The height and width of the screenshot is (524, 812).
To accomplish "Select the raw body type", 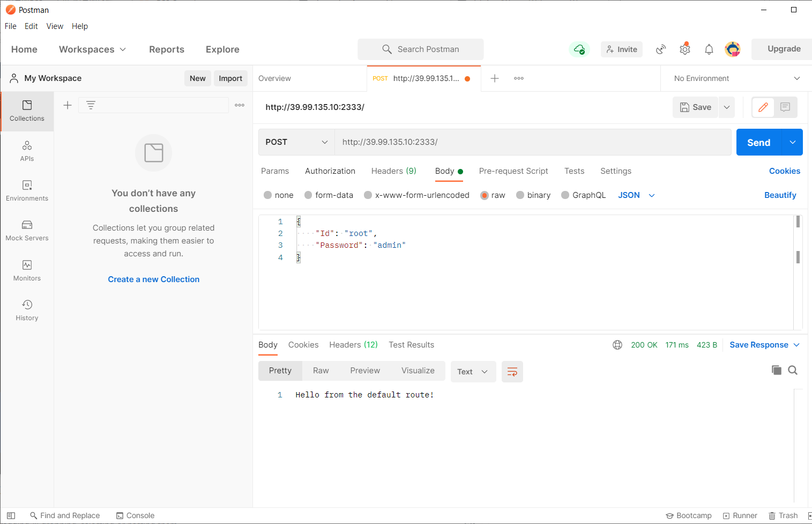I will click(493, 195).
